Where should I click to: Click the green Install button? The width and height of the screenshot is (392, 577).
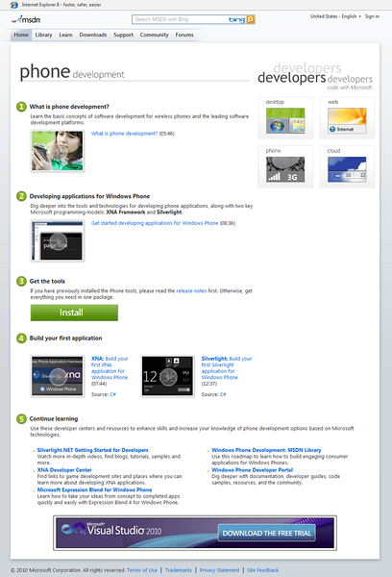(x=74, y=313)
